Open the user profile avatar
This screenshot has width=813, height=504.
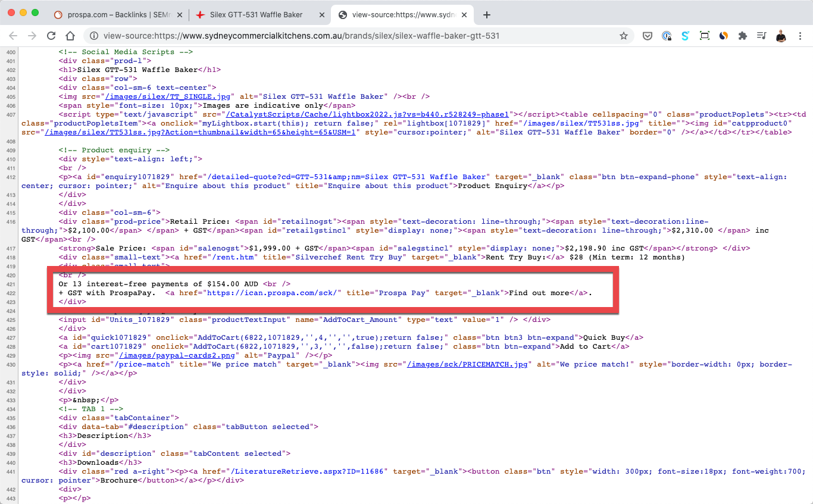(x=781, y=36)
